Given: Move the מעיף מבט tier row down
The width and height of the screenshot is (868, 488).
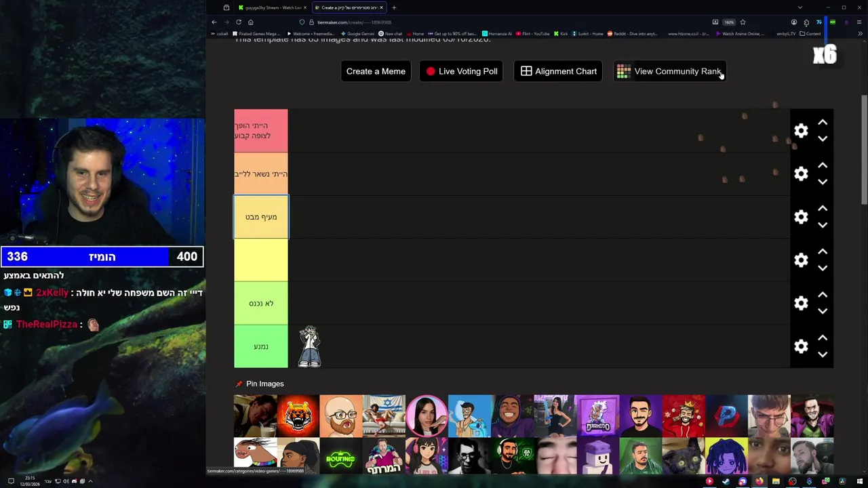Looking at the screenshot, I should coord(823,225).
